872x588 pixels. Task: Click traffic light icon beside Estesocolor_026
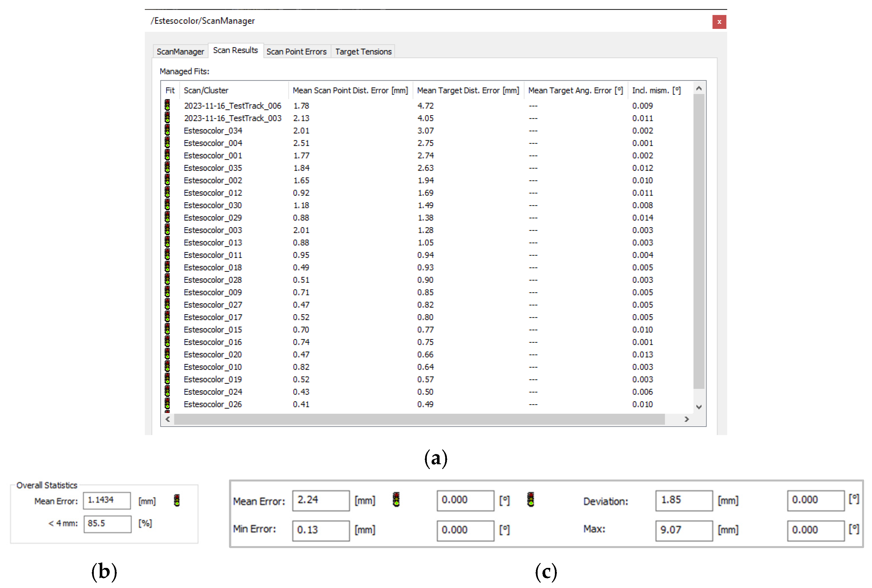[x=167, y=404]
